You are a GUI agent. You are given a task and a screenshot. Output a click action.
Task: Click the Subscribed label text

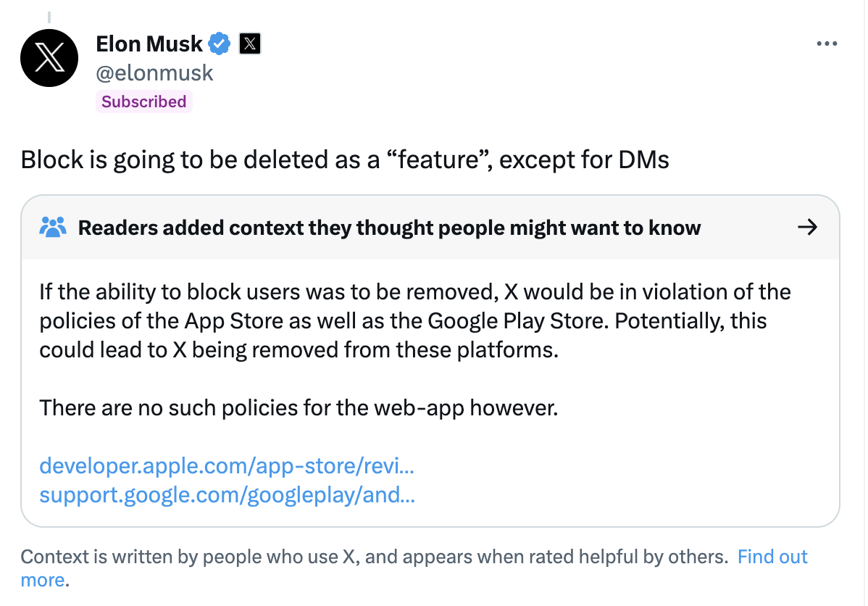point(143,101)
